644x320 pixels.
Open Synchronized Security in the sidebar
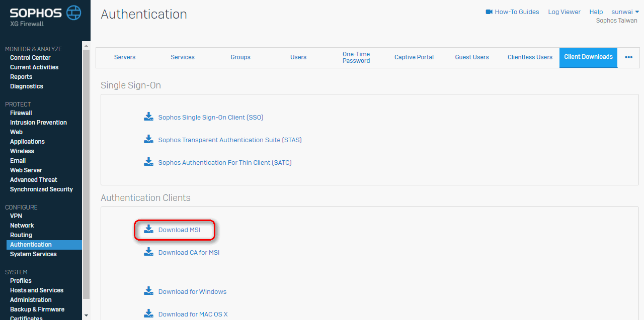(x=41, y=189)
